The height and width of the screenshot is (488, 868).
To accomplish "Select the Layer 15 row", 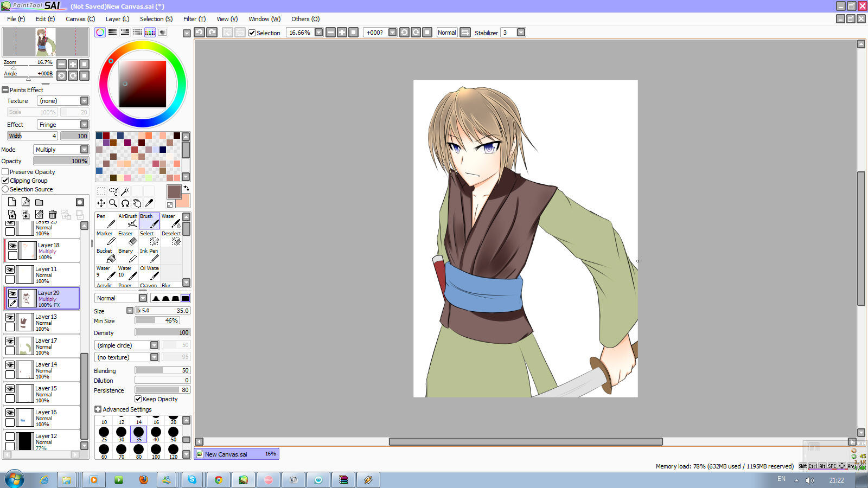I will (42, 394).
